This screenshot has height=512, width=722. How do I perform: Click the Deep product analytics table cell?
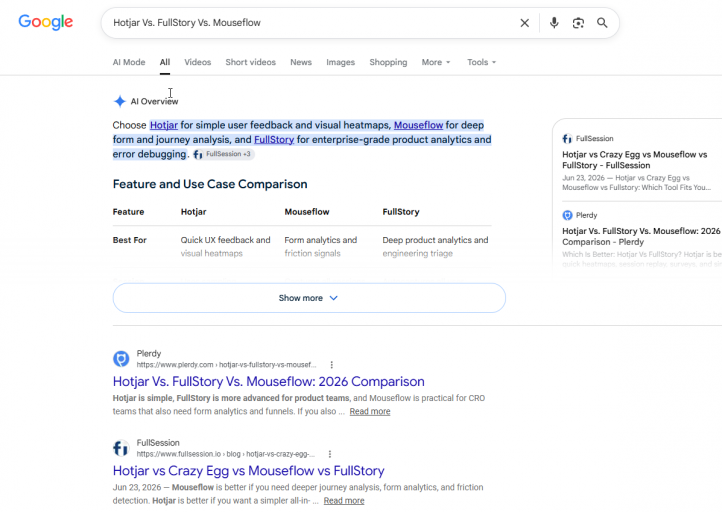click(x=435, y=247)
